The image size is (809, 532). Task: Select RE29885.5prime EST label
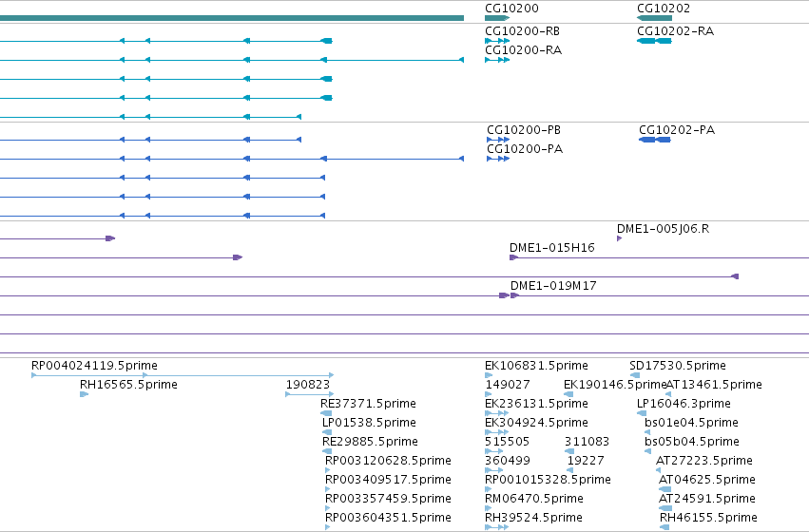[x=370, y=442]
